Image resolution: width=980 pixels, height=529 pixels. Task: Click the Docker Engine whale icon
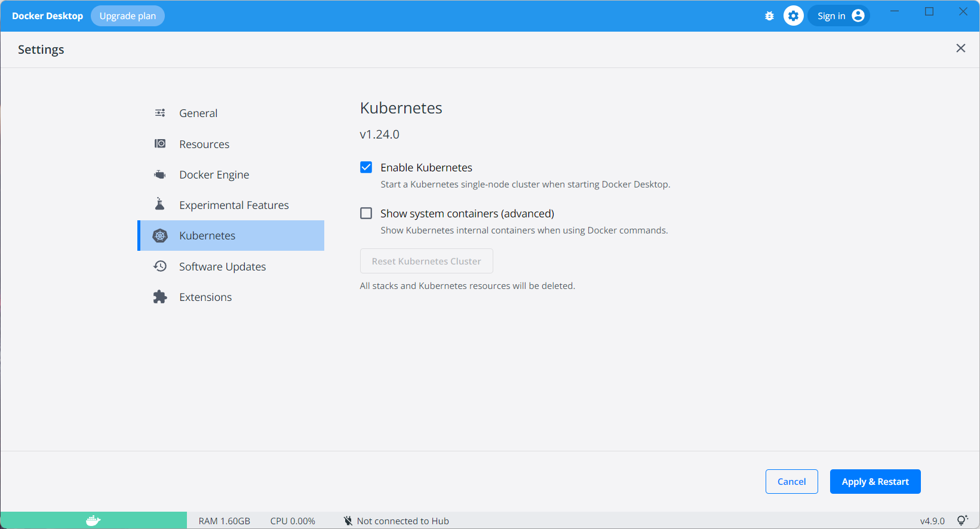(x=160, y=174)
